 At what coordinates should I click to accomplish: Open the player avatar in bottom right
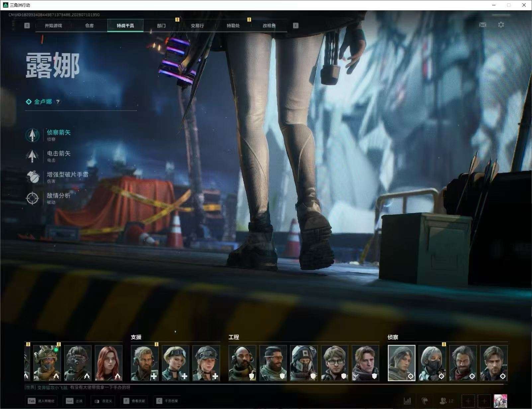pos(500,401)
